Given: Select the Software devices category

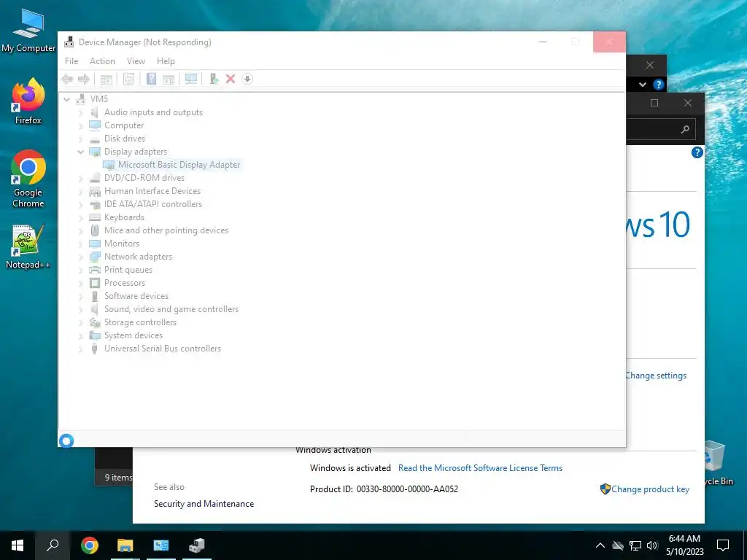Looking at the screenshot, I should pos(136,296).
